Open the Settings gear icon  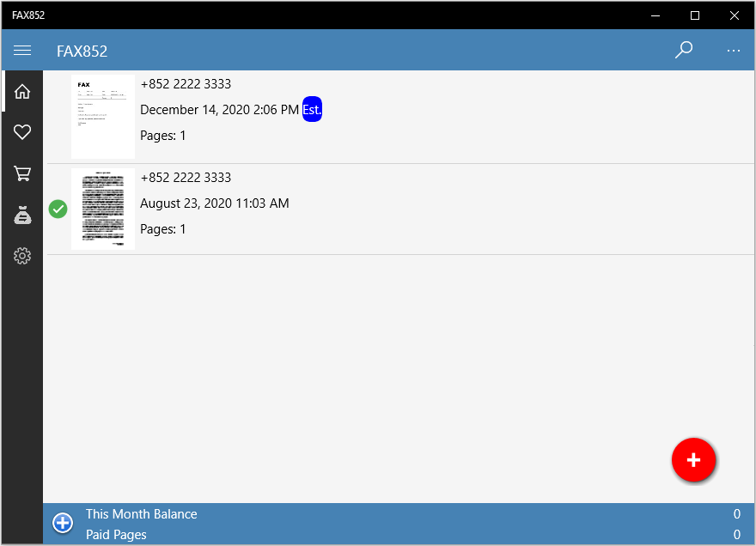[22, 256]
